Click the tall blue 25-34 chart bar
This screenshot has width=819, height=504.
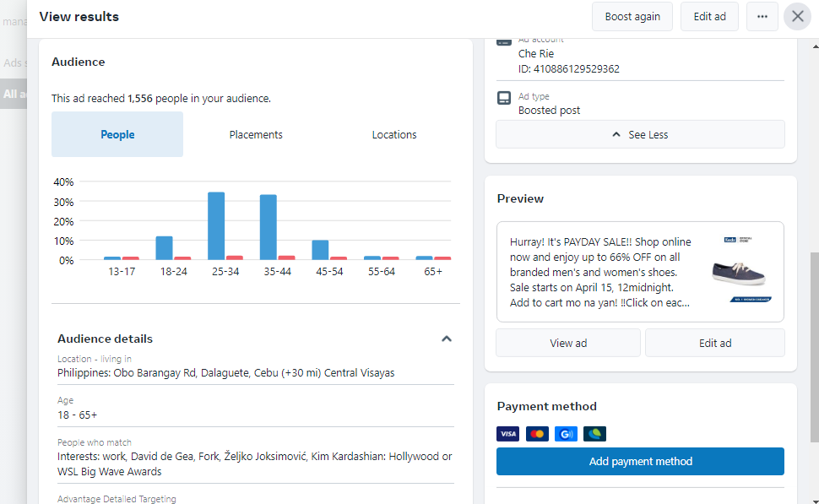pyautogui.click(x=216, y=225)
